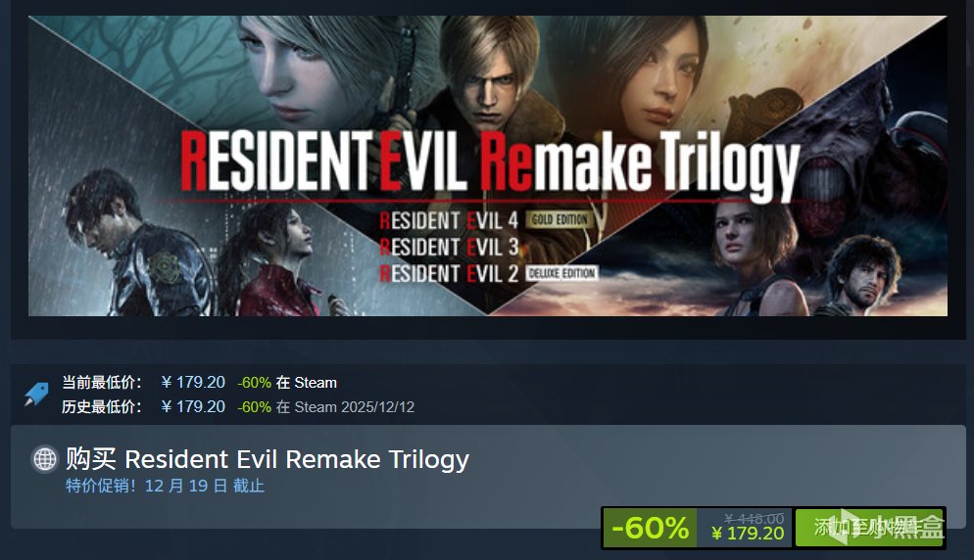Open the 在 Steam 2025/12/12 historical low link

coord(345,406)
